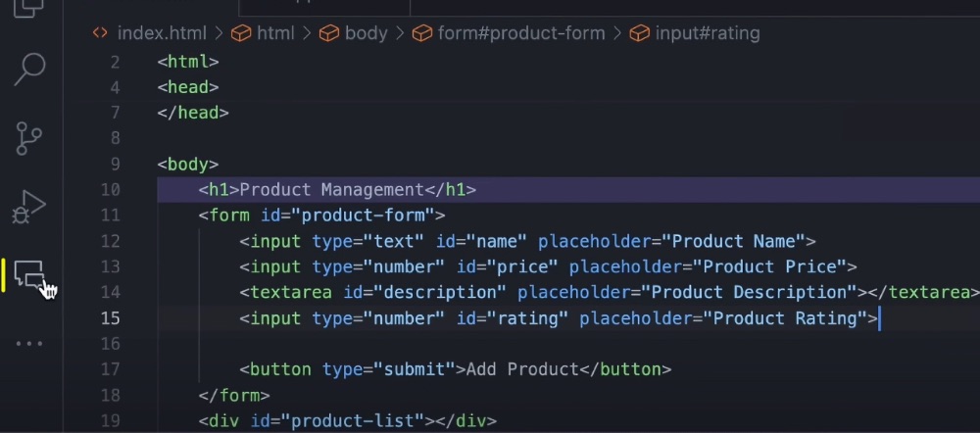Viewport: 980px width, 433px height.
Task: Open the Explorer view icon at top
Action: (x=28, y=8)
